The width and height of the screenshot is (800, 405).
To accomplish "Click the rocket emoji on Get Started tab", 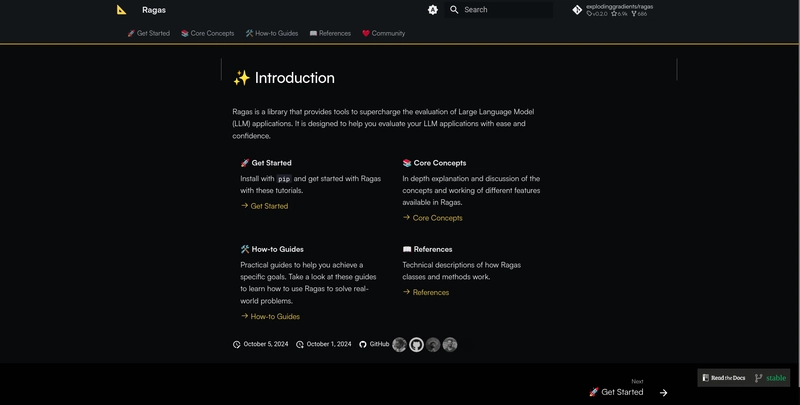I will tap(131, 33).
